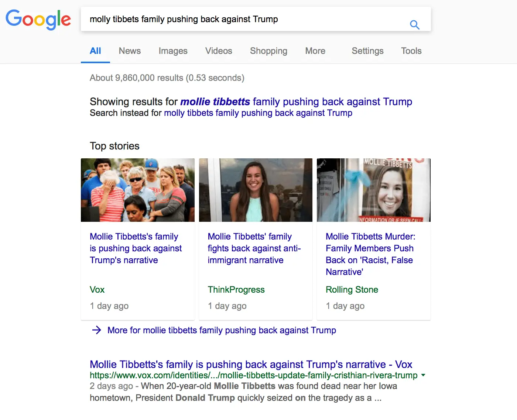
Task: Search instead for 'molly tibbets' original query
Action: 258,113
